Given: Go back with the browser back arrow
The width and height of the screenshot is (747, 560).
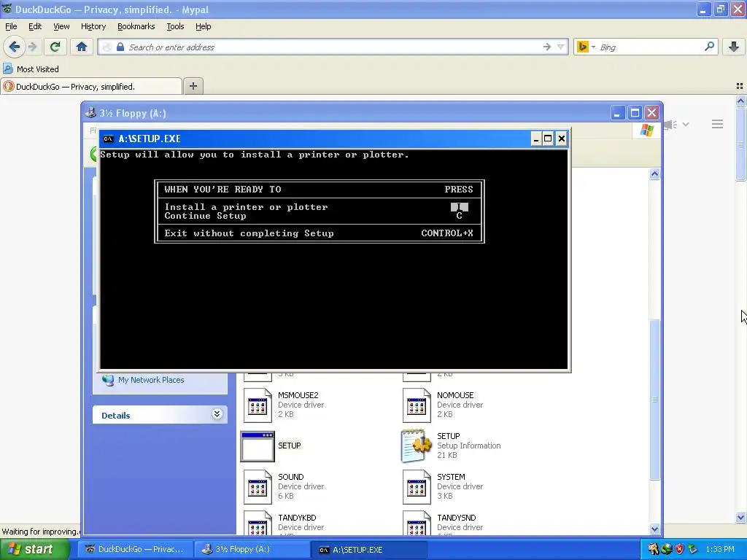Looking at the screenshot, I should [15, 47].
